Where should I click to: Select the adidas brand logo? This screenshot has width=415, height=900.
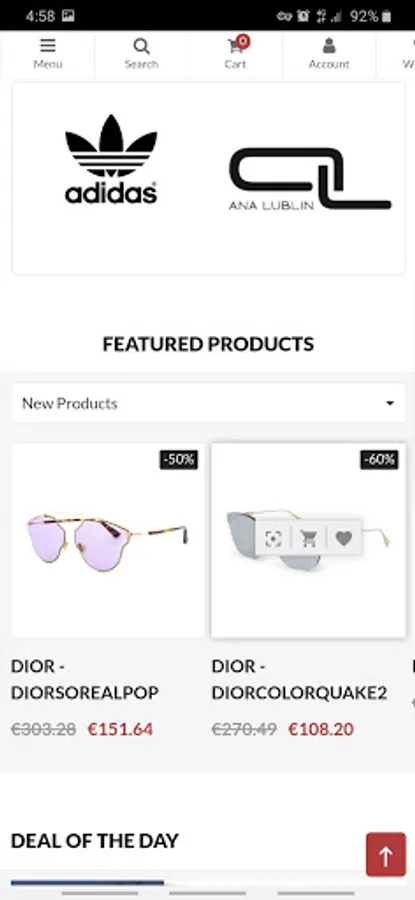[x=111, y=160]
